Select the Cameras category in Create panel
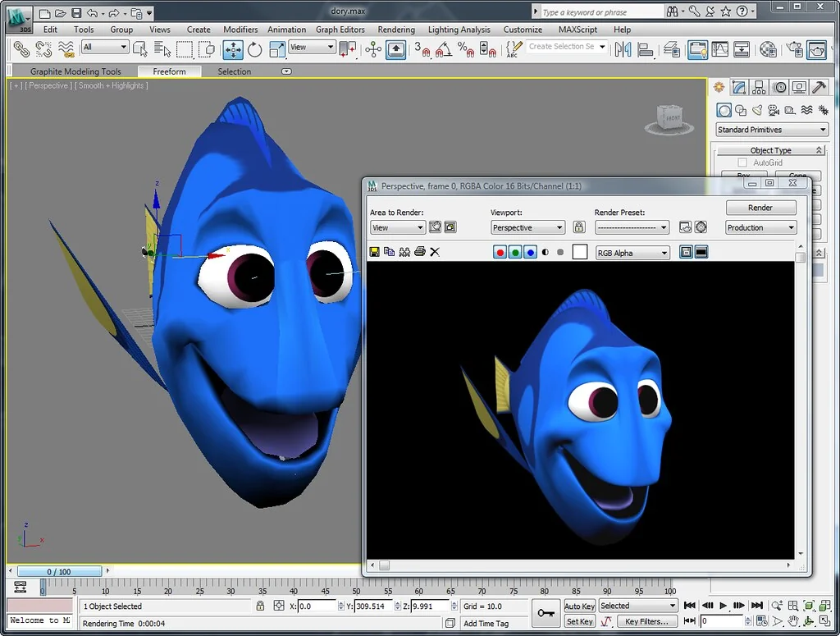 click(x=773, y=110)
